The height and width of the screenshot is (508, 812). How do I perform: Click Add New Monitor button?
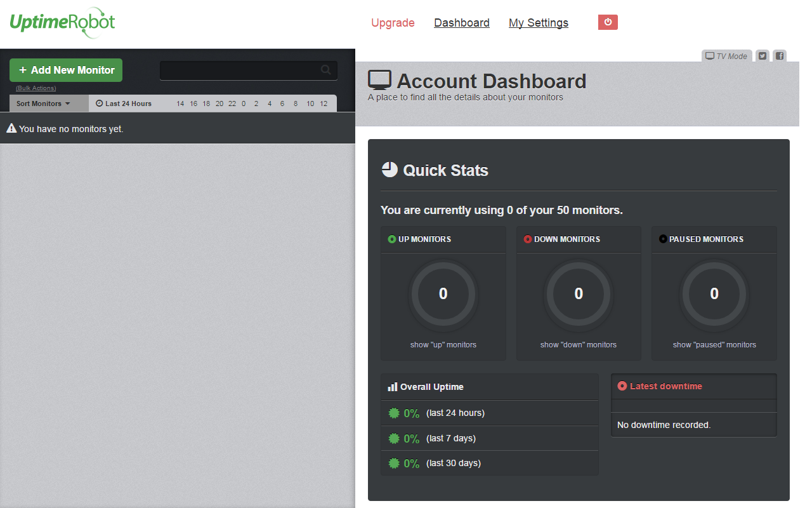(66, 70)
